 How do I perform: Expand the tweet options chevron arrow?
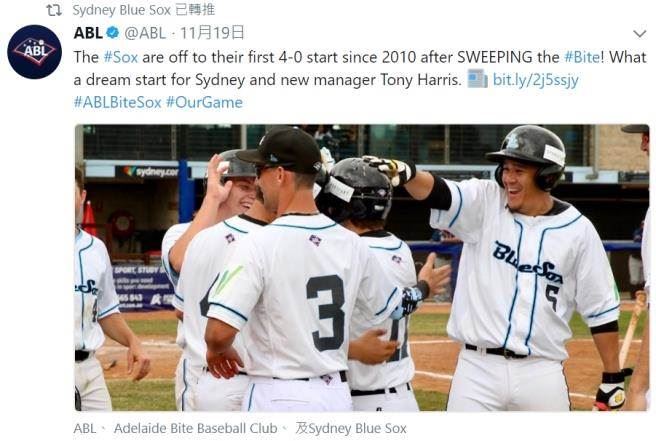pyautogui.click(x=640, y=33)
